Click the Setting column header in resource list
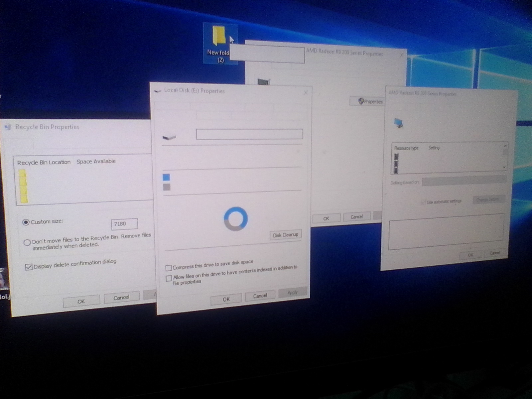 click(x=434, y=148)
